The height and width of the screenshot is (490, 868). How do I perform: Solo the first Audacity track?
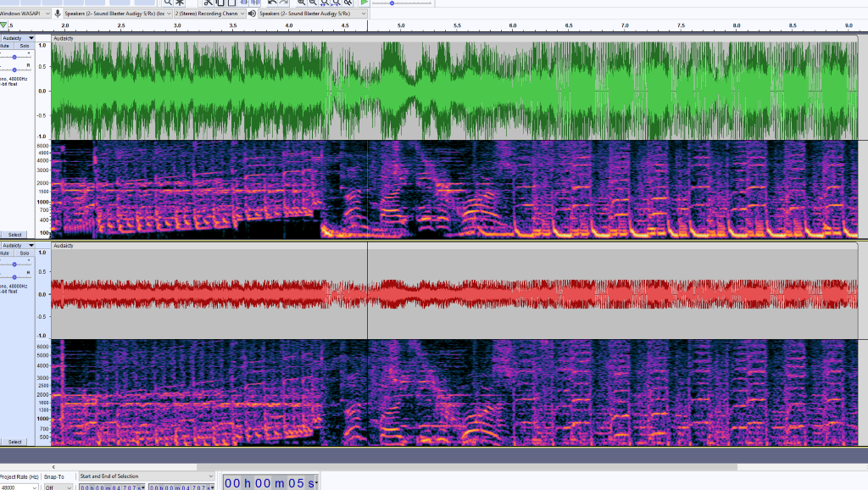point(25,47)
